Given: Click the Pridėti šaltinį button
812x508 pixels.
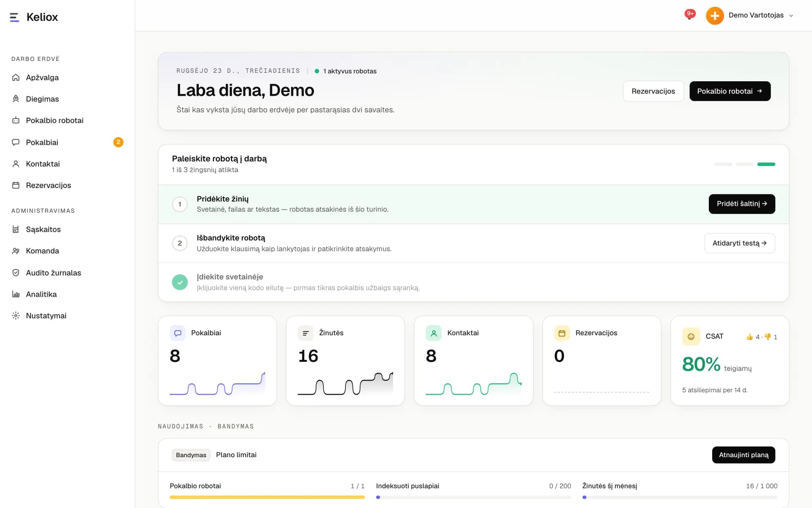Looking at the screenshot, I should tap(742, 204).
